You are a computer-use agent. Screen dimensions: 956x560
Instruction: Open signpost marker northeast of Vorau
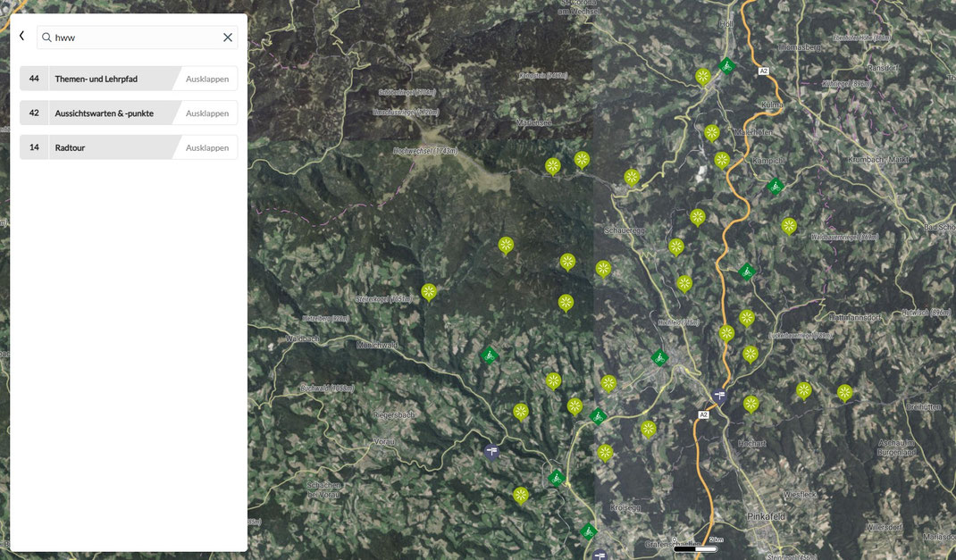[x=492, y=452]
